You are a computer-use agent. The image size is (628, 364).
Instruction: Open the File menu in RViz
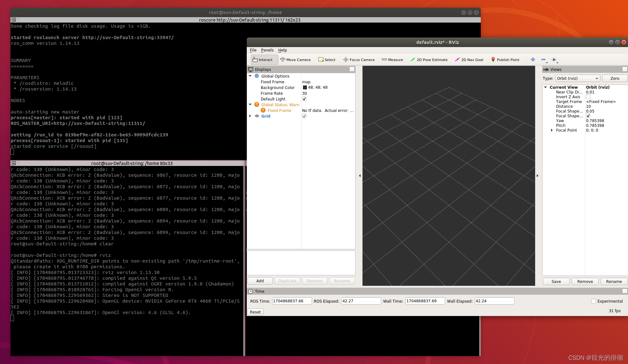253,50
